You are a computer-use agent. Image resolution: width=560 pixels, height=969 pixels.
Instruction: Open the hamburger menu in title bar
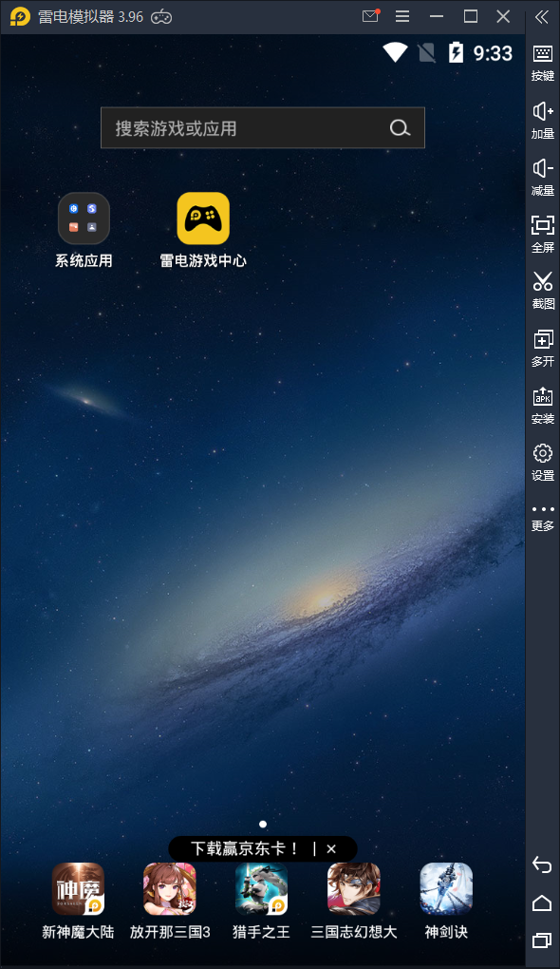(x=402, y=17)
